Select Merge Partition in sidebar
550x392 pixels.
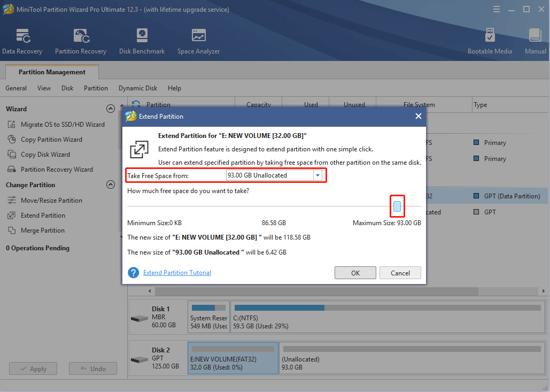pos(42,230)
